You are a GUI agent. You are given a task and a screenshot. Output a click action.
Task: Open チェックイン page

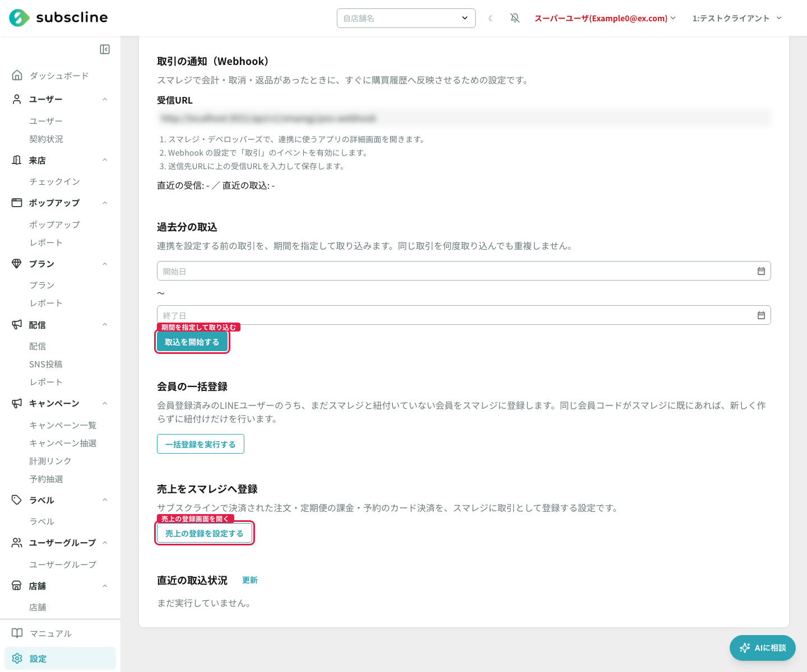pos(55,181)
